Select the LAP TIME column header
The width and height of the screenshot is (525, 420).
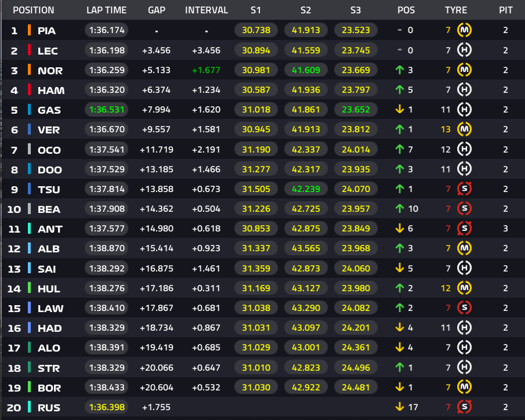coord(107,10)
